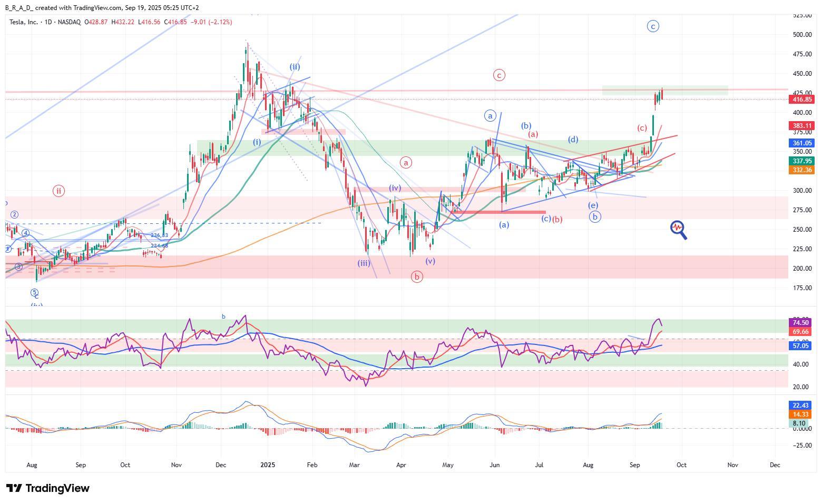Click the 500.00 price axis value
Screen dimensions: 822x504
(802, 35)
